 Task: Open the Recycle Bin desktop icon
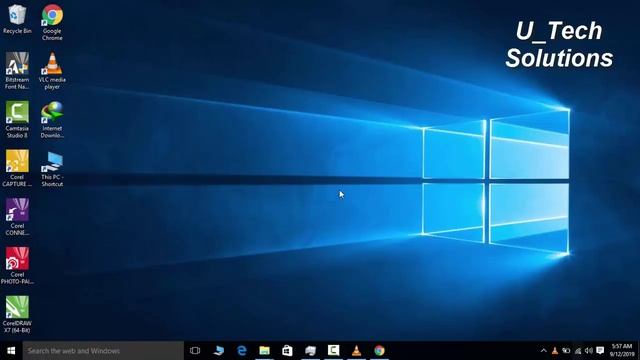click(x=17, y=19)
